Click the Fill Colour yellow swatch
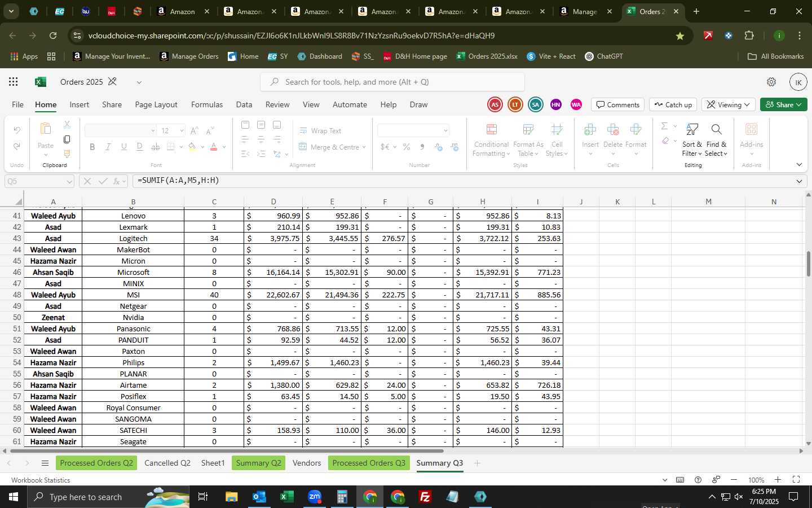The image size is (812, 508). (x=192, y=147)
